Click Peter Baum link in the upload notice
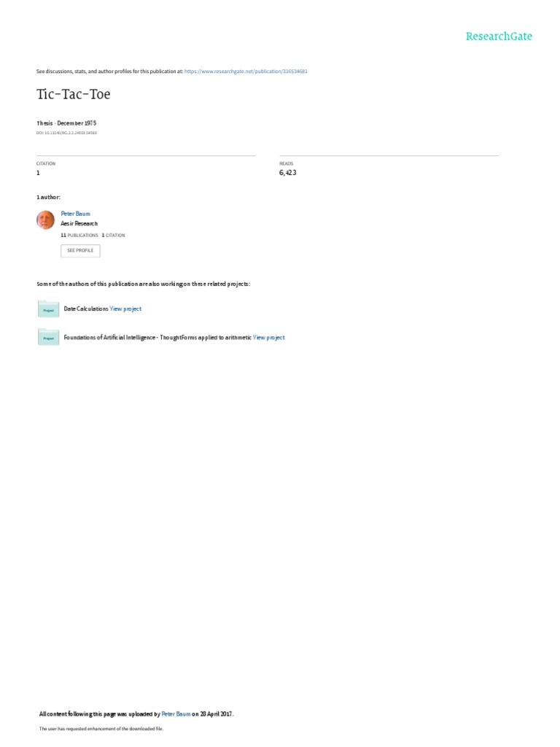The image size is (560, 747). point(176,714)
